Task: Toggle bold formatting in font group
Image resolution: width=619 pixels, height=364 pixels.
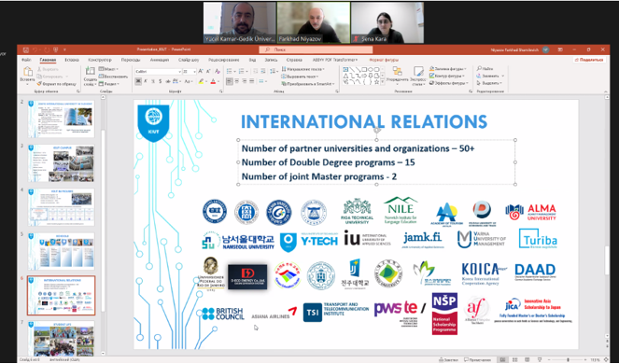Action: (x=138, y=81)
